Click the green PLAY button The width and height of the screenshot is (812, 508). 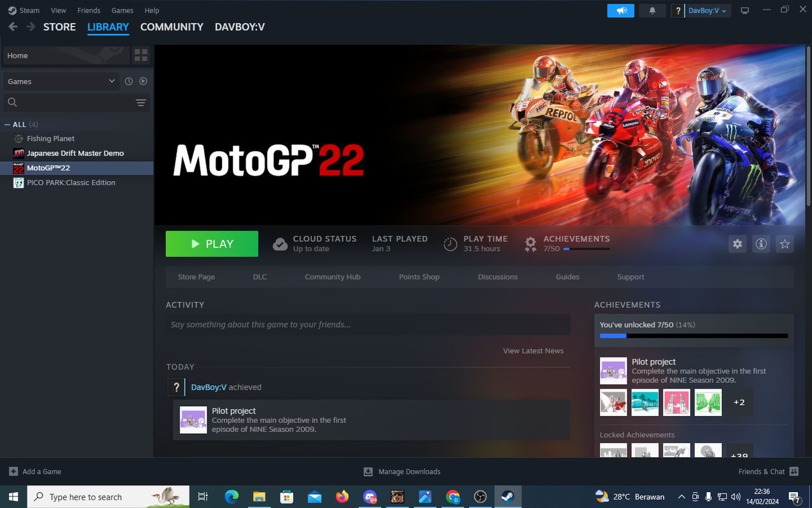tap(212, 244)
